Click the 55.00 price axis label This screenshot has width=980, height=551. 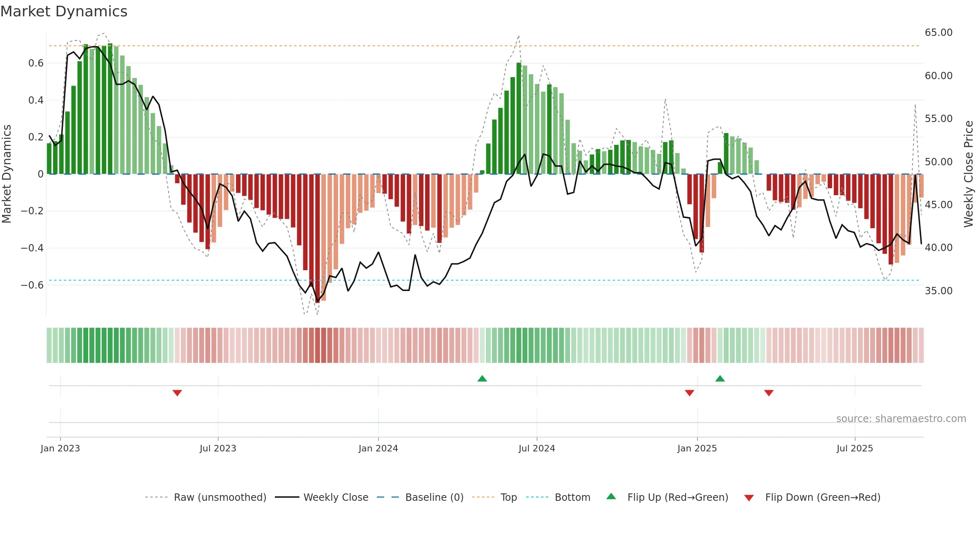939,119
